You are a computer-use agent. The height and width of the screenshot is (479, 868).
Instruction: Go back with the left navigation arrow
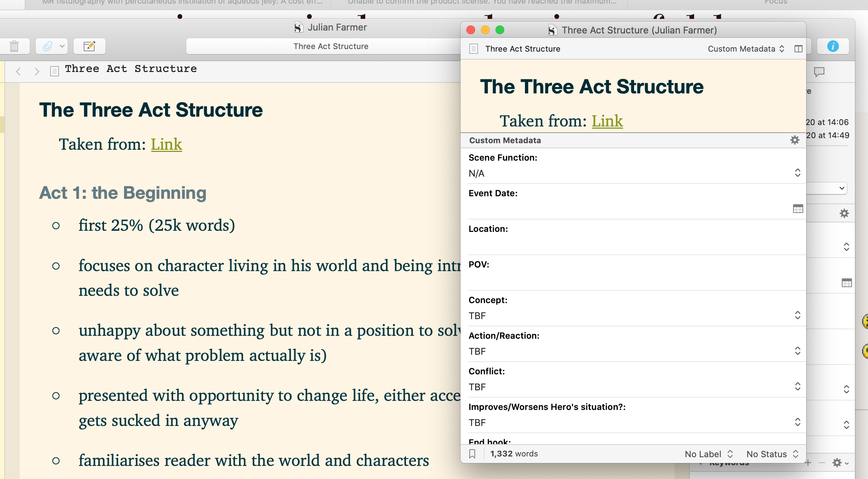[x=19, y=71]
